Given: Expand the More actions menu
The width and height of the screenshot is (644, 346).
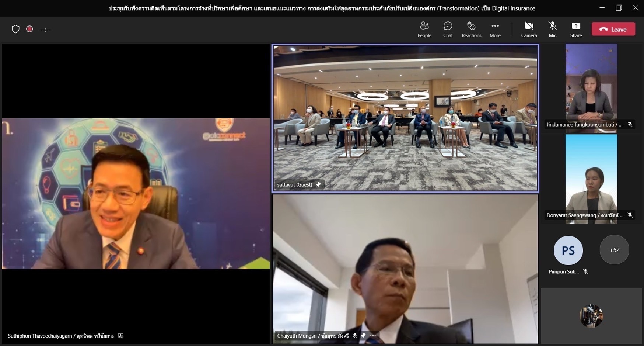Looking at the screenshot, I should pyautogui.click(x=495, y=29).
